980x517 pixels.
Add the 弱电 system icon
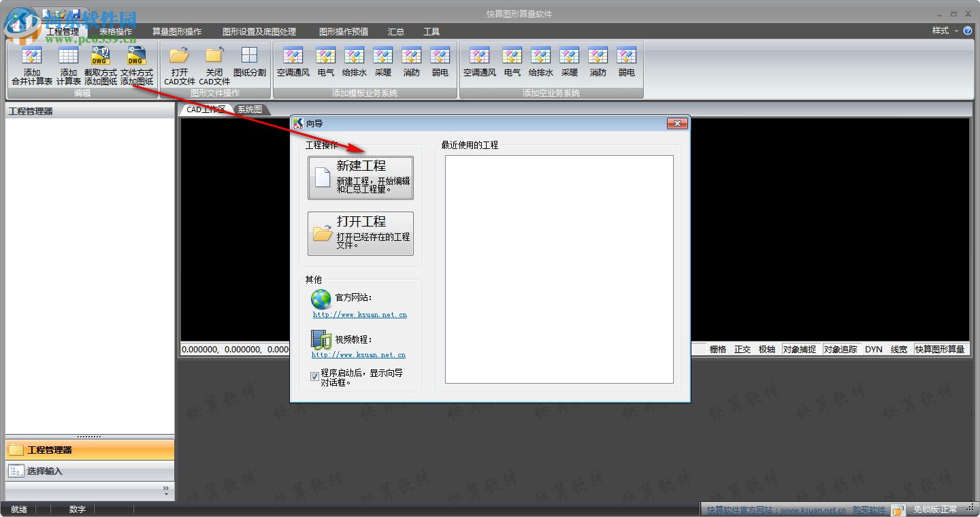pyautogui.click(x=440, y=65)
